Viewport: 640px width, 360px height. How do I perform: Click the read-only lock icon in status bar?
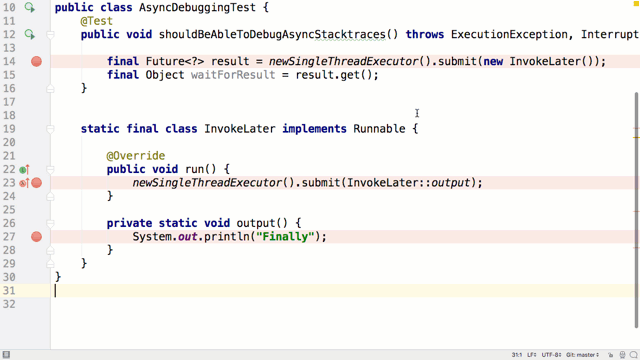point(610,355)
